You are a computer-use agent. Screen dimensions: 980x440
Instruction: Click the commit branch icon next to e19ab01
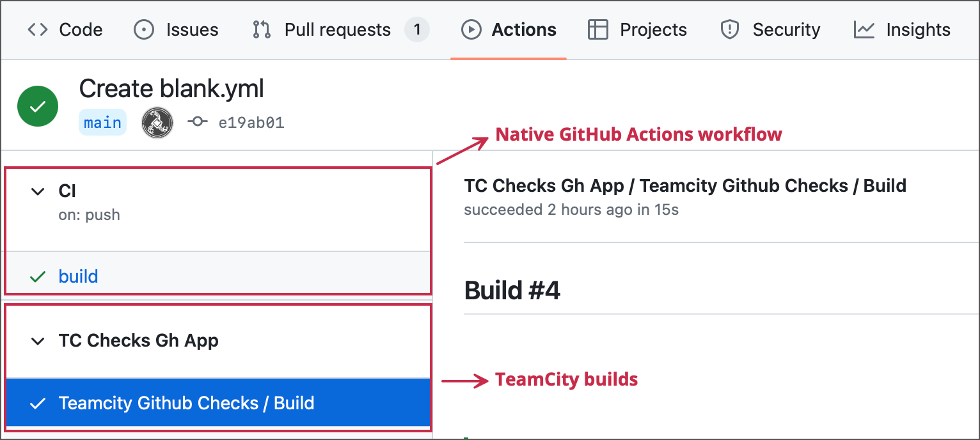tap(198, 122)
